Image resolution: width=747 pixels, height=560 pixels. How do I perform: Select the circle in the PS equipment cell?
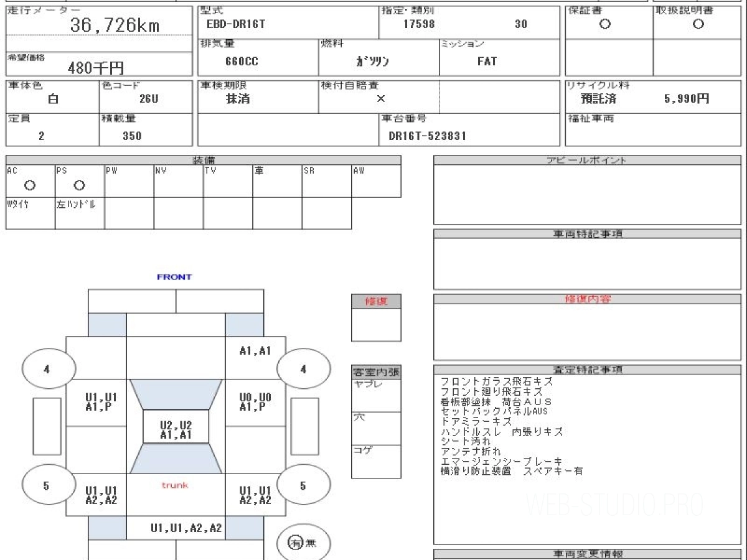(x=79, y=185)
